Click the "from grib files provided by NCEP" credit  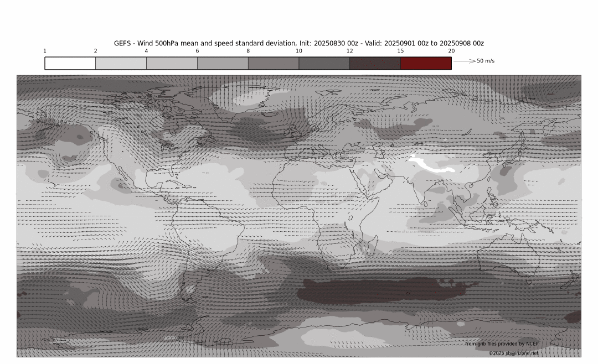pos(501,344)
